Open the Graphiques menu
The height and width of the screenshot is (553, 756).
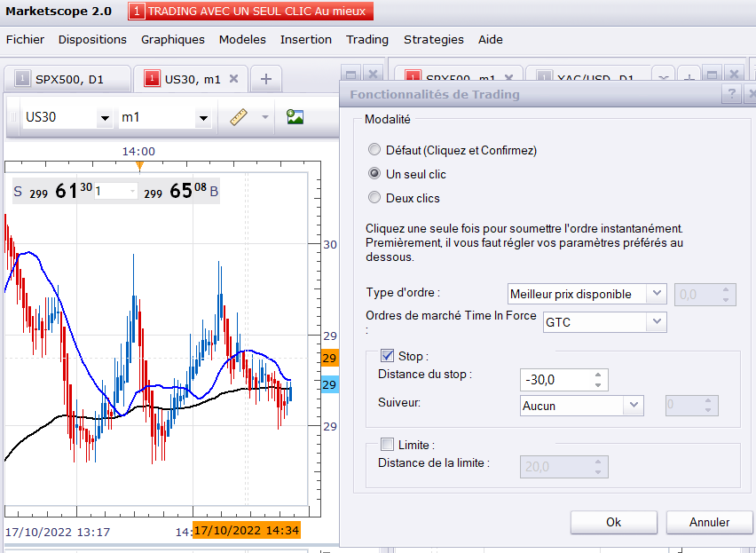coord(173,39)
